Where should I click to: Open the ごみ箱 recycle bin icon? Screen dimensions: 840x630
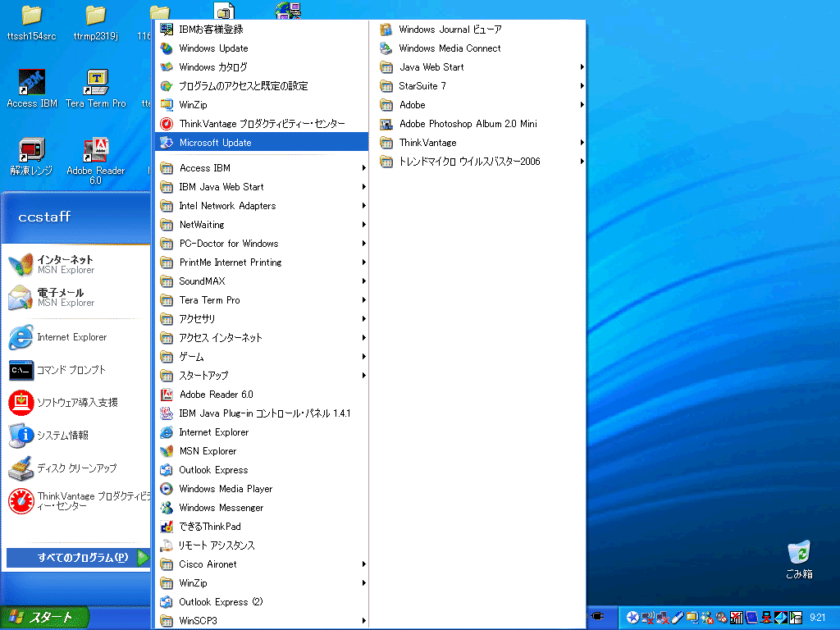(x=799, y=552)
